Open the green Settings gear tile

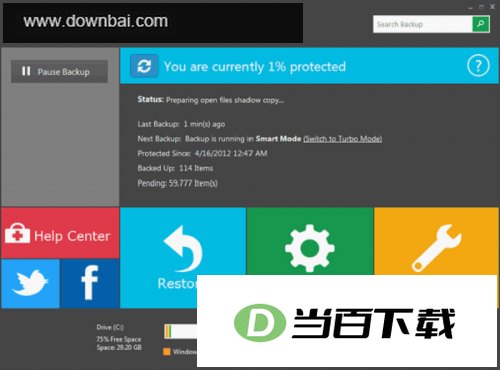pos(310,241)
